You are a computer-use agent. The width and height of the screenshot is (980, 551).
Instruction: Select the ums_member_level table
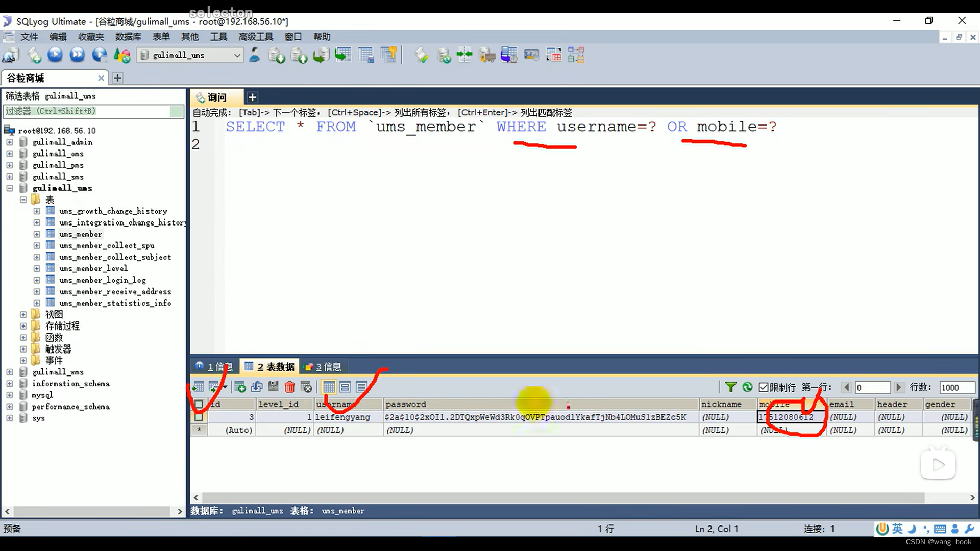click(93, 269)
